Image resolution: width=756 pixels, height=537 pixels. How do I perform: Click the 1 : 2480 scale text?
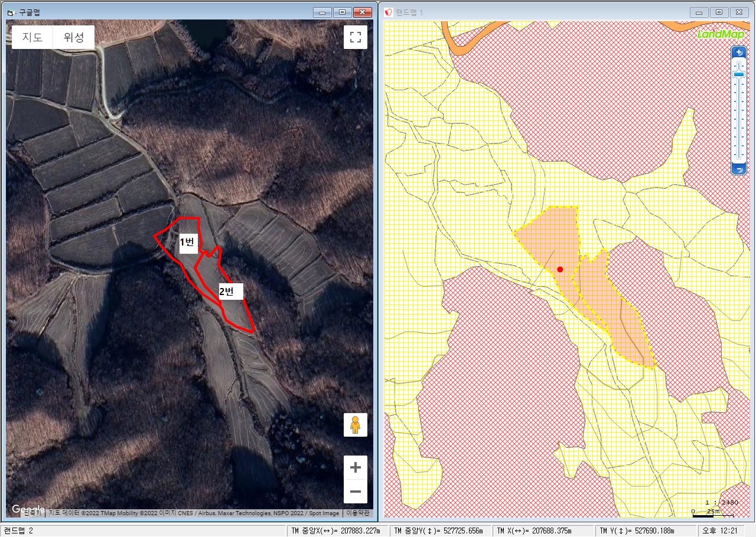click(722, 502)
